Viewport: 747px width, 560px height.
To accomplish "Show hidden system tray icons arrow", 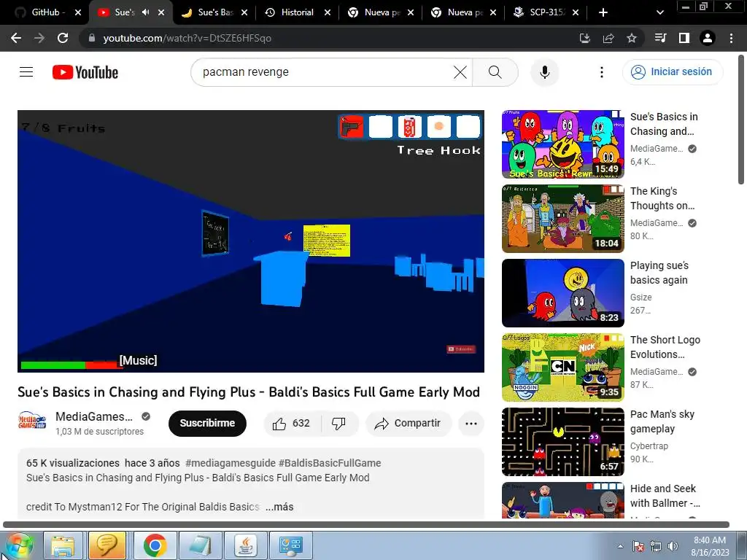I will pyautogui.click(x=620, y=546).
